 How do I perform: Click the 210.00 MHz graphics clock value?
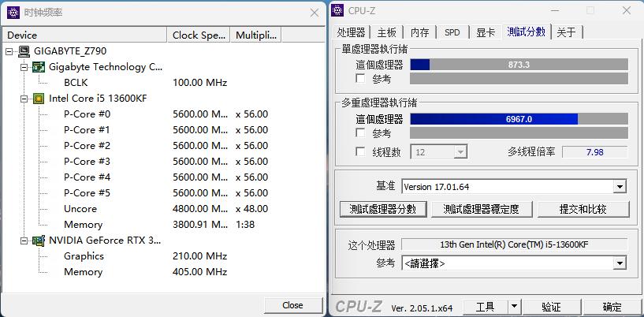[199, 256]
